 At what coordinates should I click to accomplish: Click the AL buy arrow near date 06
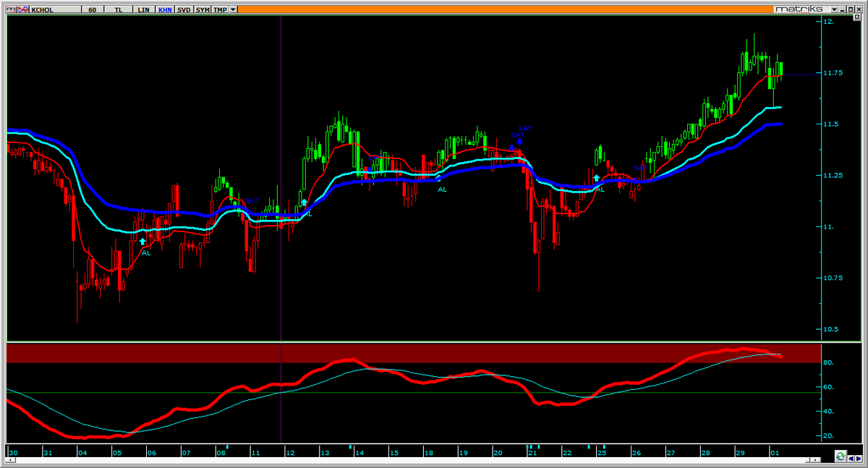[142, 242]
